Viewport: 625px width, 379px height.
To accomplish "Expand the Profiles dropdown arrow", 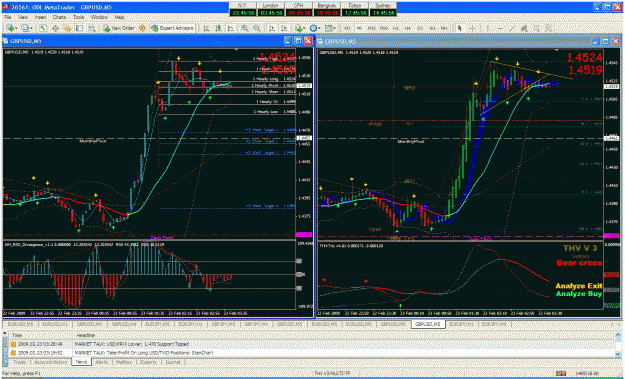I will coord(31,28).
